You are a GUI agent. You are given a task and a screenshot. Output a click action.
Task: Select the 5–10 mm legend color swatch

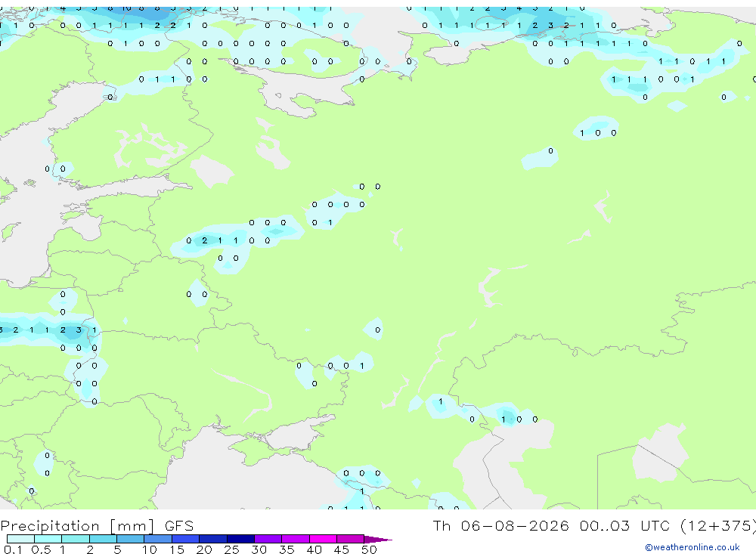click(130, 539)
